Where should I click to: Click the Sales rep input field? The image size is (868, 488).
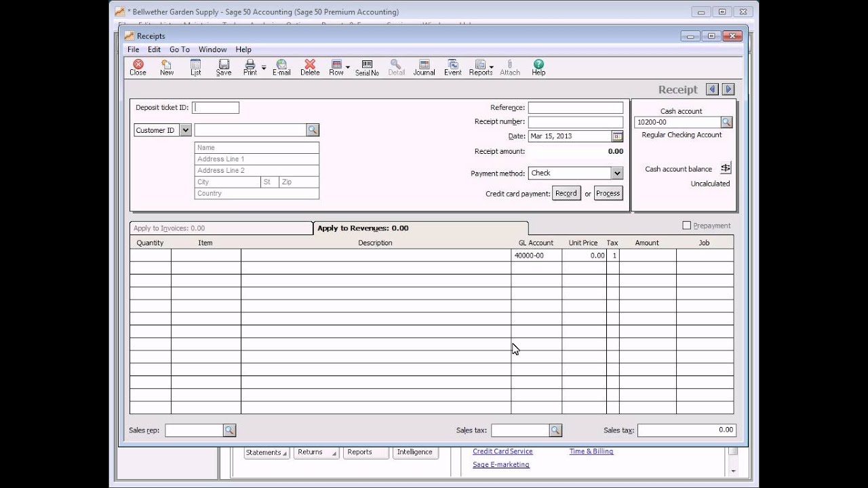pos(194,430)
